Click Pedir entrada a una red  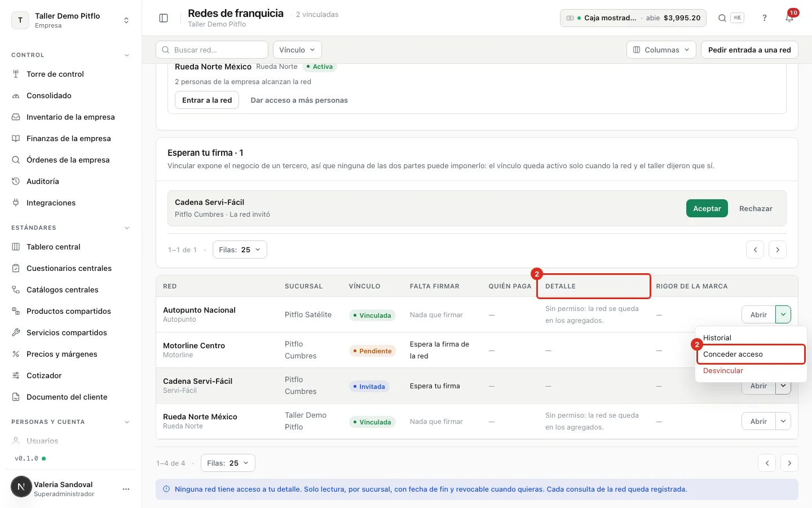pos(749,50)
